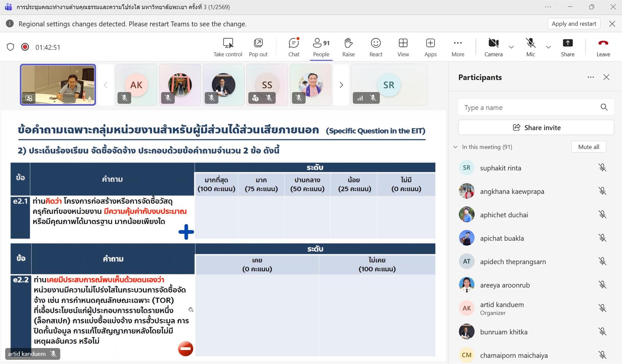Pop out the shared content
Image resolution: width=622 pixels, height=364 pixels.
[258, 47]
